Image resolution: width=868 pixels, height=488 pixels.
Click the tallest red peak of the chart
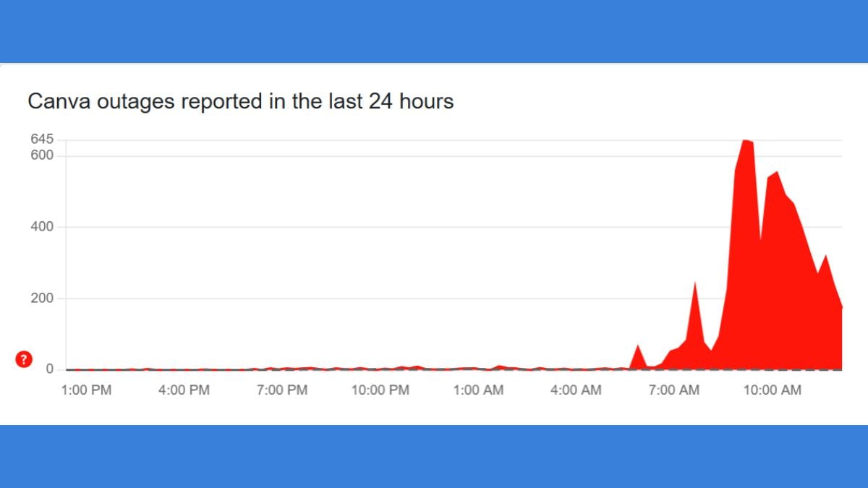click(x=745, y=144)
